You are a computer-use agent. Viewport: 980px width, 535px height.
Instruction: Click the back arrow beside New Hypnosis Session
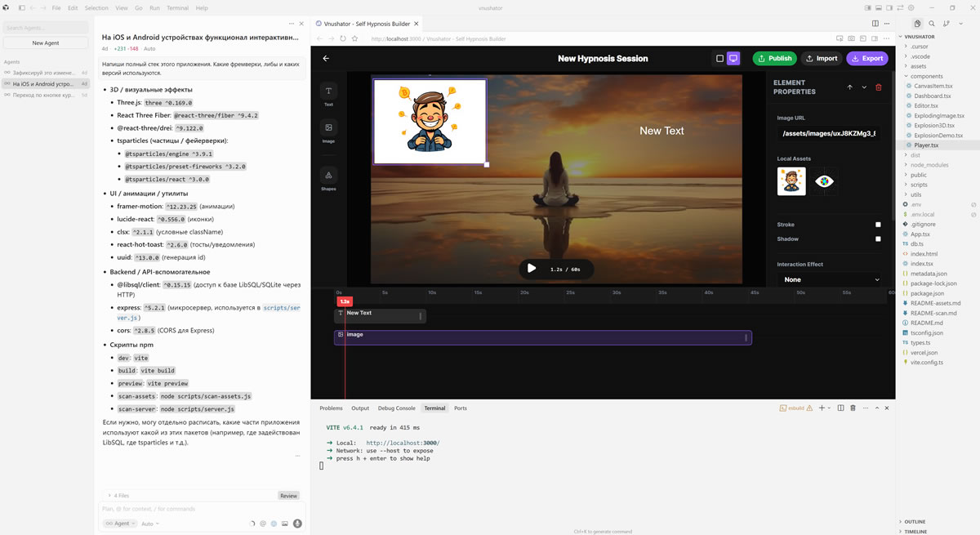[327, 59]
